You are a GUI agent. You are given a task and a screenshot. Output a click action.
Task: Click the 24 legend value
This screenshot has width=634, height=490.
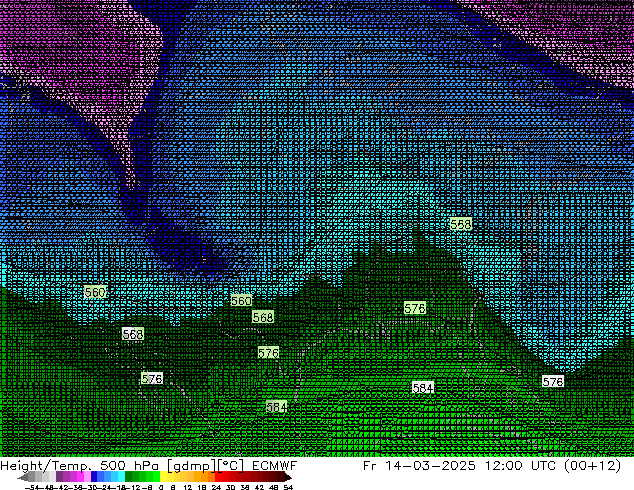click(216, 488)
